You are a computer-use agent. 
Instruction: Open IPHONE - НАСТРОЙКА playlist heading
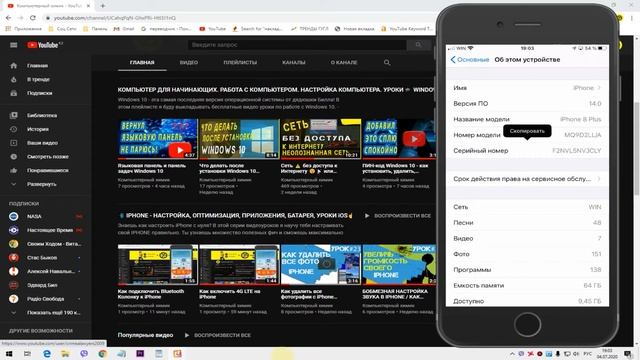click(236, 216)
